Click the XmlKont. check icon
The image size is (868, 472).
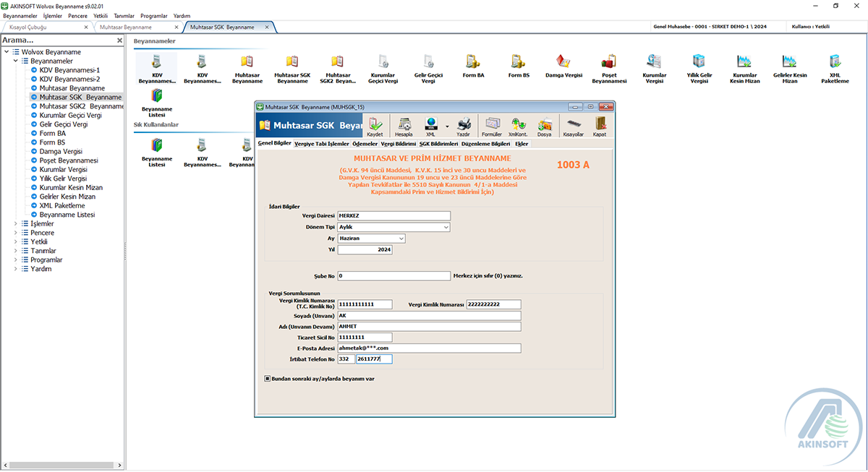[518, 126]
